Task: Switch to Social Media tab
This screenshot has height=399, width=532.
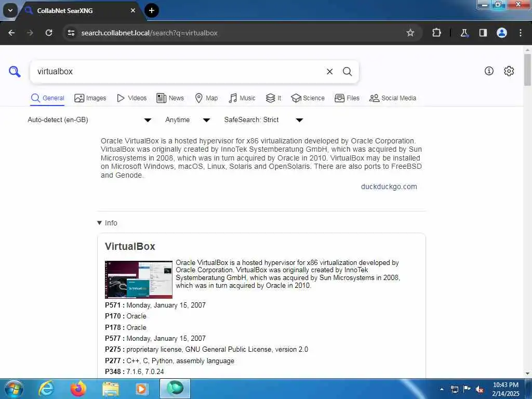Action: point(393,98)
